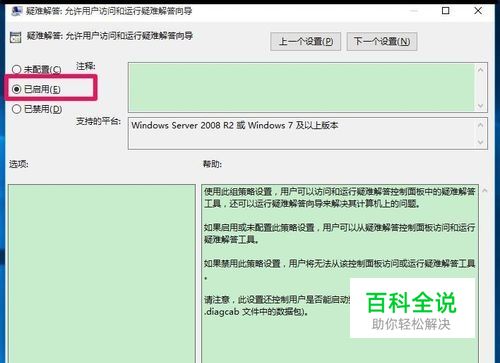Click the policy setting icon beside title

[x=16, y=38]
